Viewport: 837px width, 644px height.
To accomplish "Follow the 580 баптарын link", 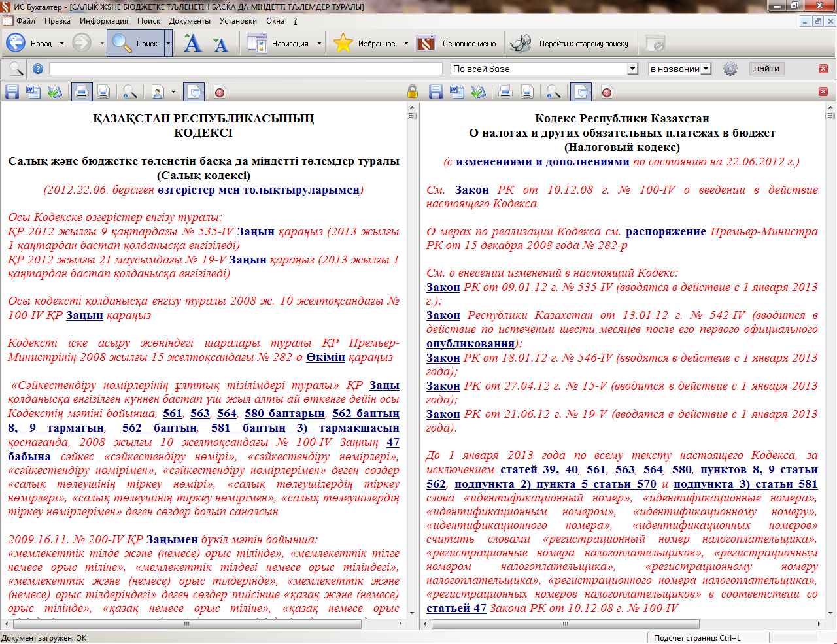I will pyautogui.click(x=284, y=413).
